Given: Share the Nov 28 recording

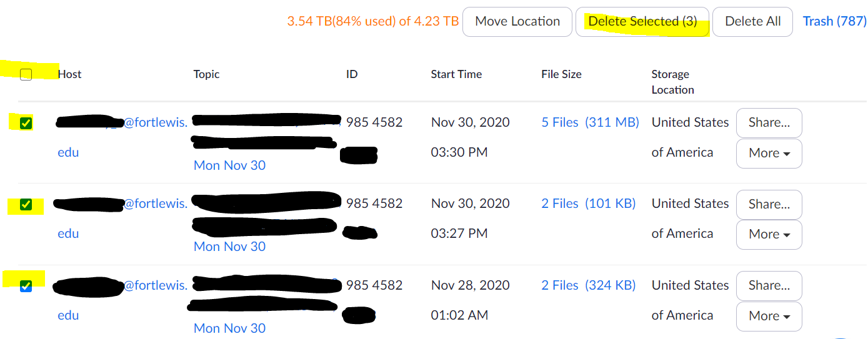Looking at the screenshot, I should point(769,286).
